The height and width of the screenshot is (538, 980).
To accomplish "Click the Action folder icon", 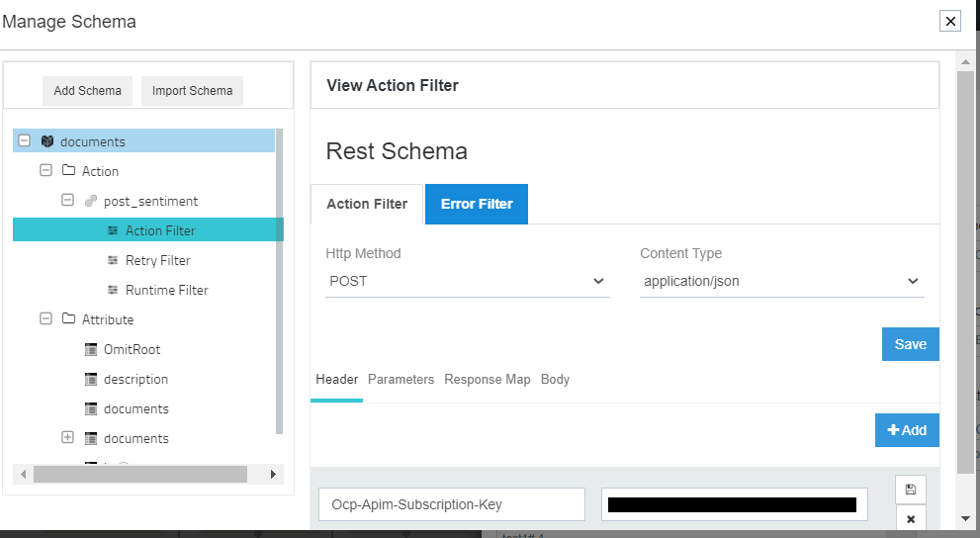I will (69, 170).
